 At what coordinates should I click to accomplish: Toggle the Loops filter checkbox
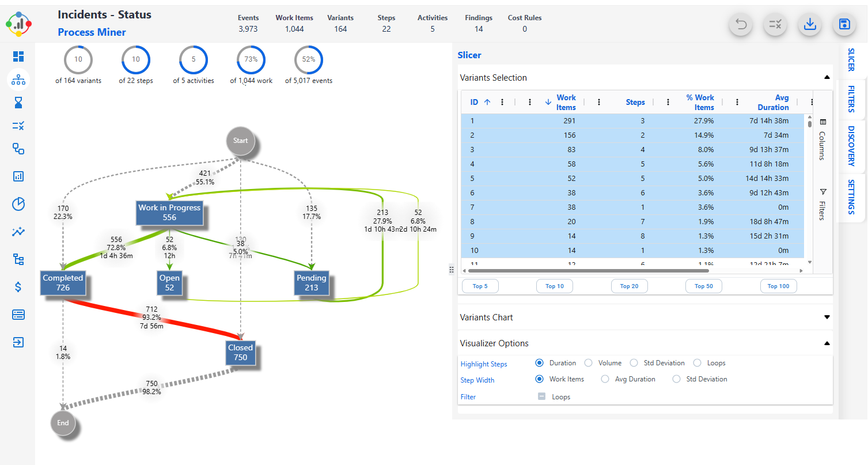tap(541, 396)
